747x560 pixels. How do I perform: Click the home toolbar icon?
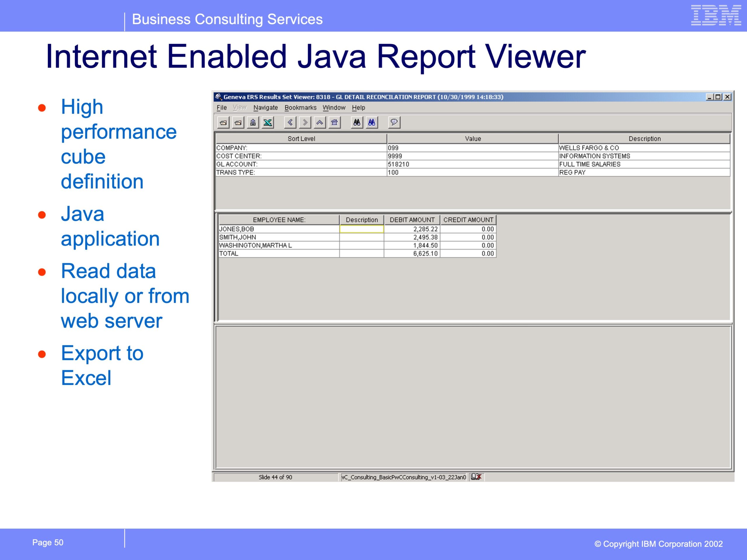335,123
